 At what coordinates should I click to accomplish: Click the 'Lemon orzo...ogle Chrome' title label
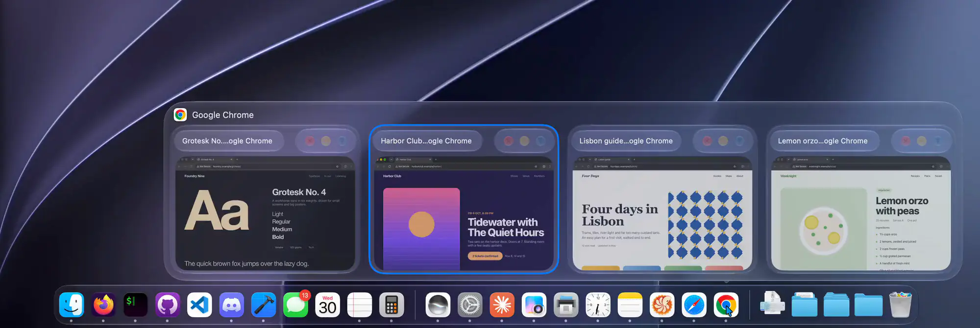point(823,141)
